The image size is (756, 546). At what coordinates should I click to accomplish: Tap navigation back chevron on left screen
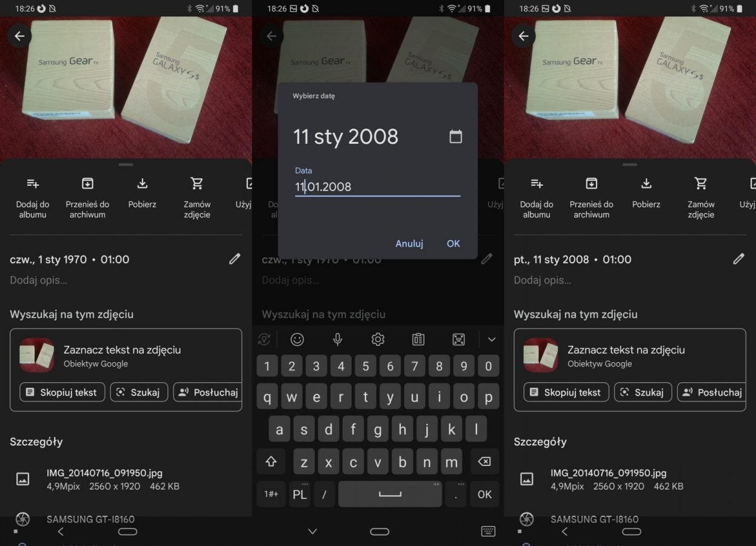pyautogui.click(x=60, y=531)
